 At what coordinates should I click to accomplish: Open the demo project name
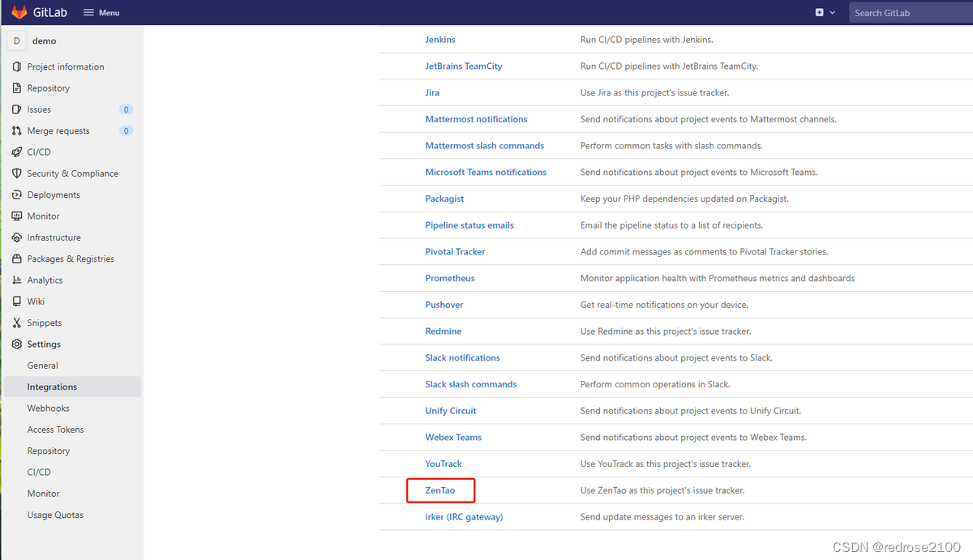tap(44, 41)
